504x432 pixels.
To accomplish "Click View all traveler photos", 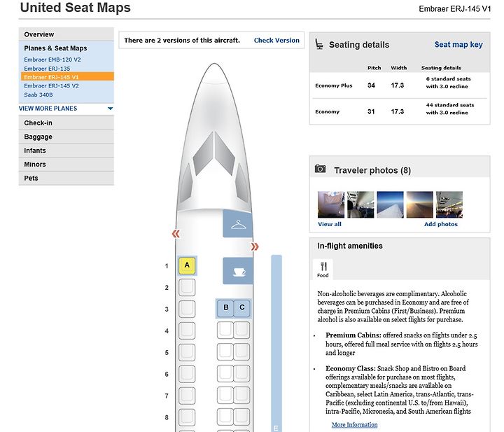I will tap(330, 224).
